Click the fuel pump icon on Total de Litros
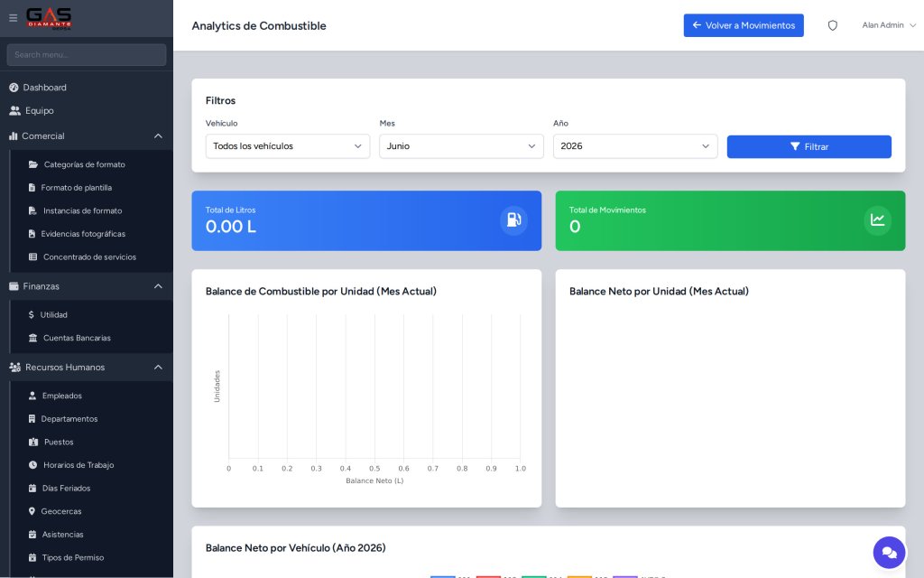This screenshot has height=578, width=924. click(x=513, y=220)
